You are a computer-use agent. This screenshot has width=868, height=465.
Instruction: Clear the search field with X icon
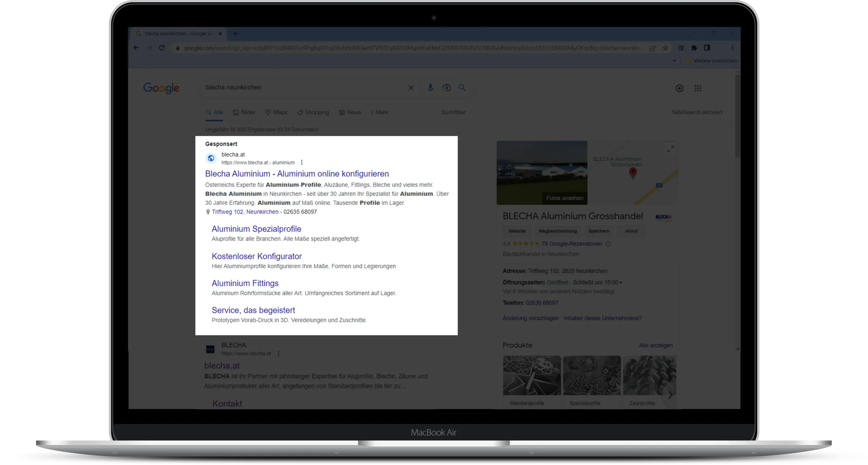tap(411, 88)
